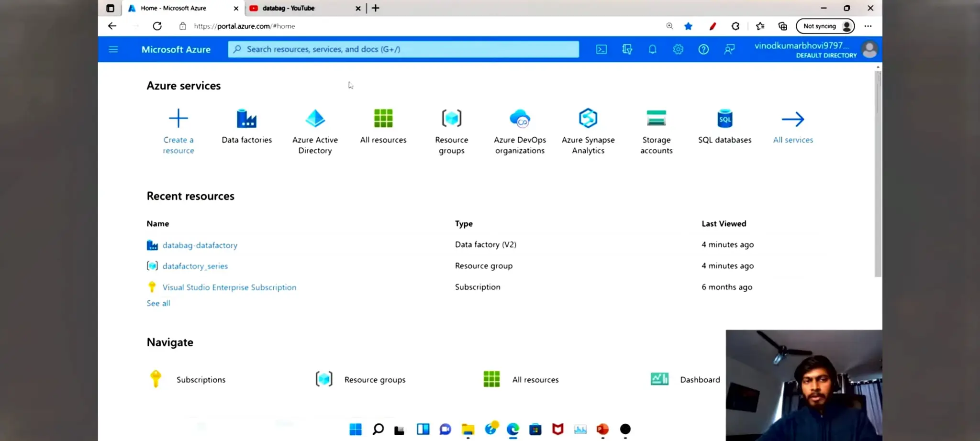Click Microsoft Azure home title
The width and height of the screenshot is (980, 441).
176,49
